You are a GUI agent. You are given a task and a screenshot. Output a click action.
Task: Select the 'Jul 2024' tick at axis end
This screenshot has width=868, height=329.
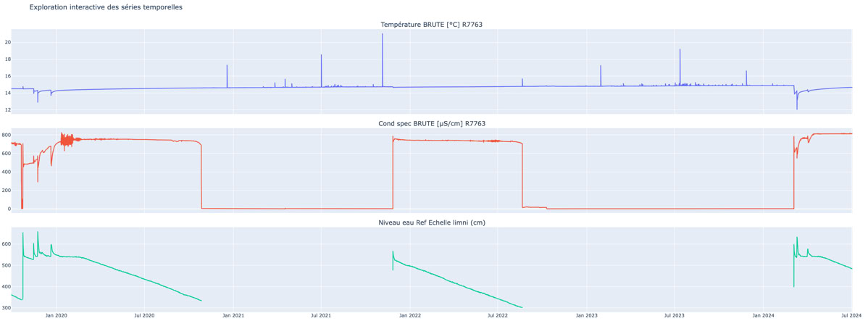[851, 316]
